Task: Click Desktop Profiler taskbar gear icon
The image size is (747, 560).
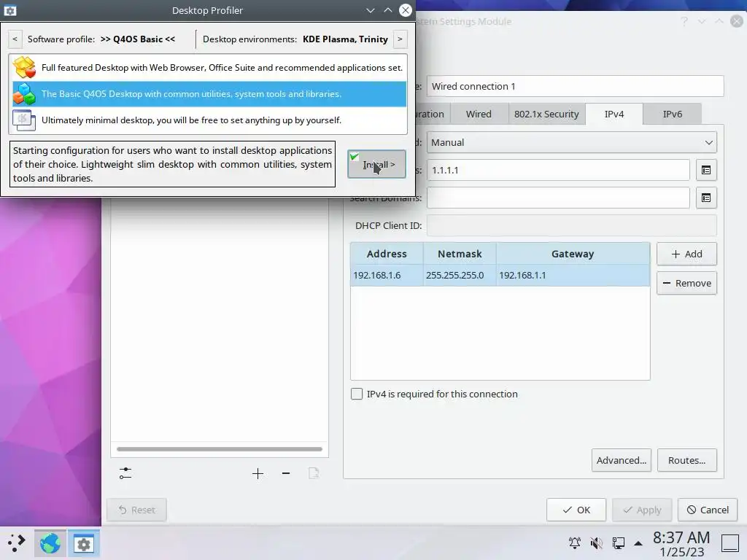Action: [x=83, y=542]
